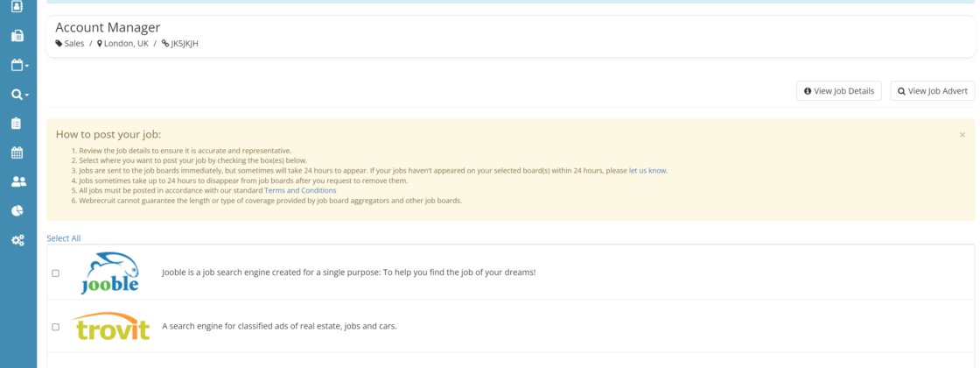Screen dimensions: 980x368
Task: Dismiss the How to post your job notice
Action: click(x=962, y=135)
